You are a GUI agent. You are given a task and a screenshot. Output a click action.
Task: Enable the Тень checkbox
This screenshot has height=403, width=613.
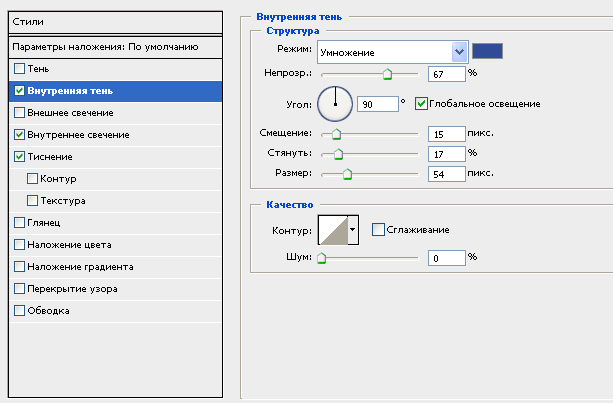(20, 68)
